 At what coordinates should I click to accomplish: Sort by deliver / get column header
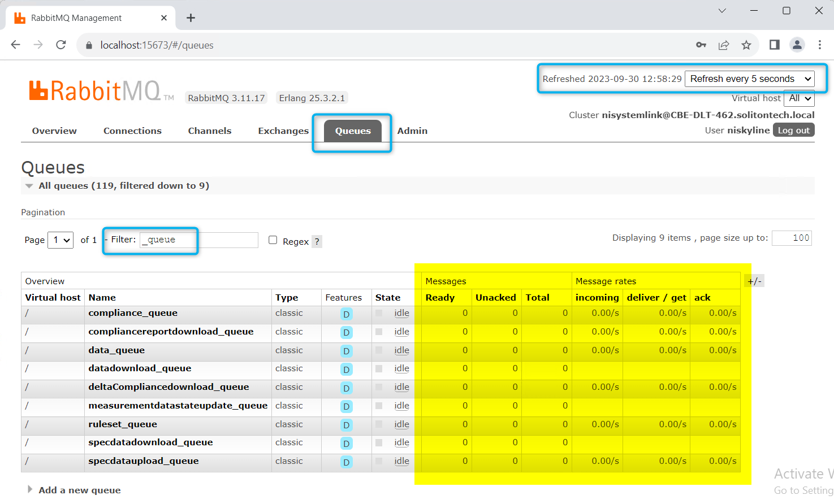pos(656,298)
